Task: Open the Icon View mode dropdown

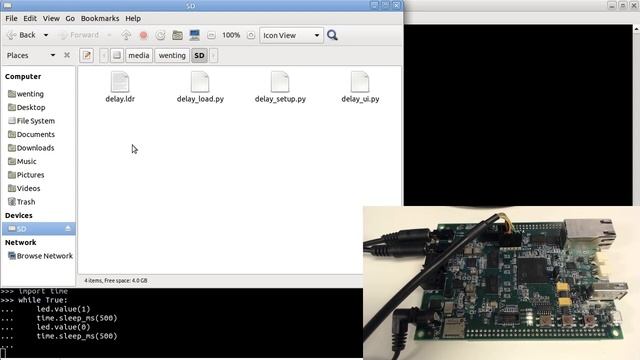Action: [x=291, y=36]
